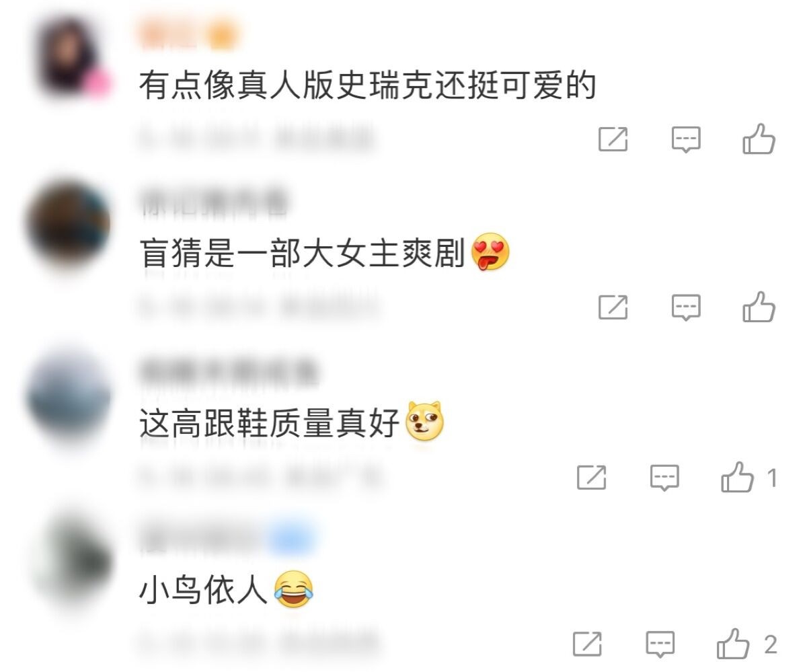Repost the 小鸟依人 comment
Image resolution: width=807 pixels, height=672 pixels.
point(587,644)
